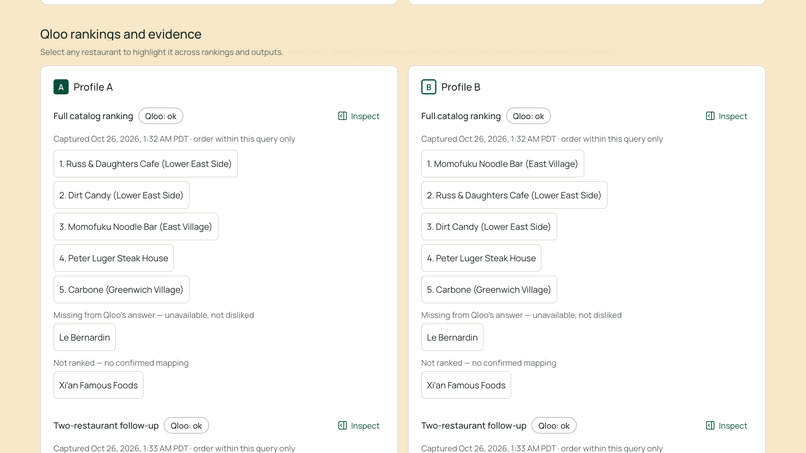Click 'Missing from Qloo's answer' label in Profile B
The height and width of the screenshot is (453, 806).
[521, 315]
